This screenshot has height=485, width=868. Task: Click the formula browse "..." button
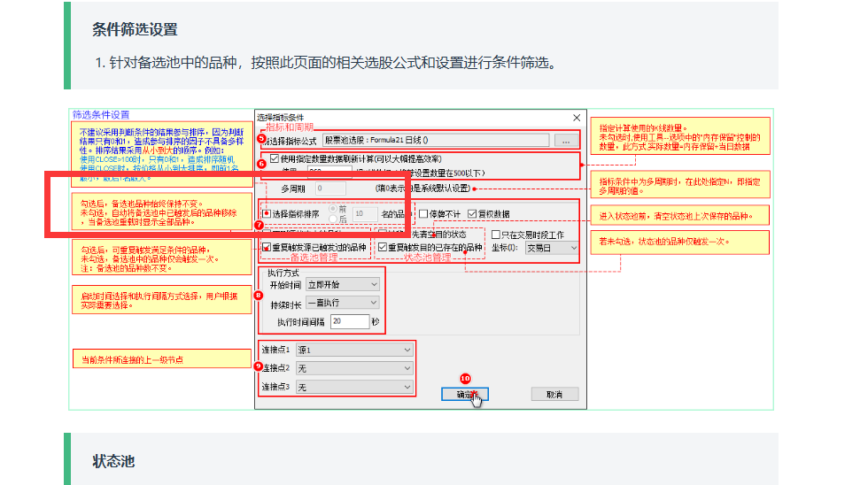(566, 140)
